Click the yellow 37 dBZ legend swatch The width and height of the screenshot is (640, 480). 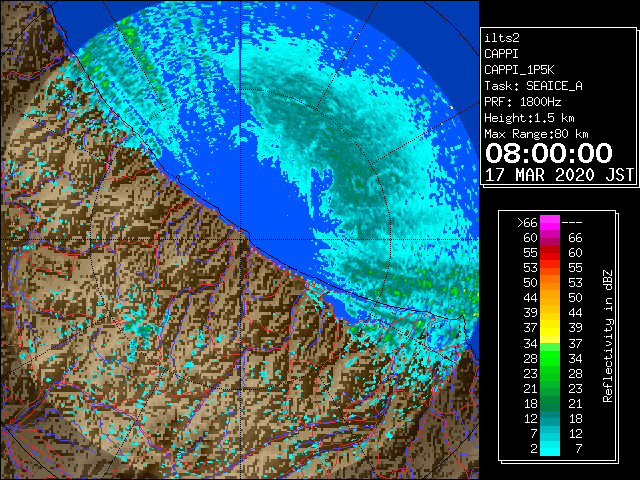click(x=550, y=328)
